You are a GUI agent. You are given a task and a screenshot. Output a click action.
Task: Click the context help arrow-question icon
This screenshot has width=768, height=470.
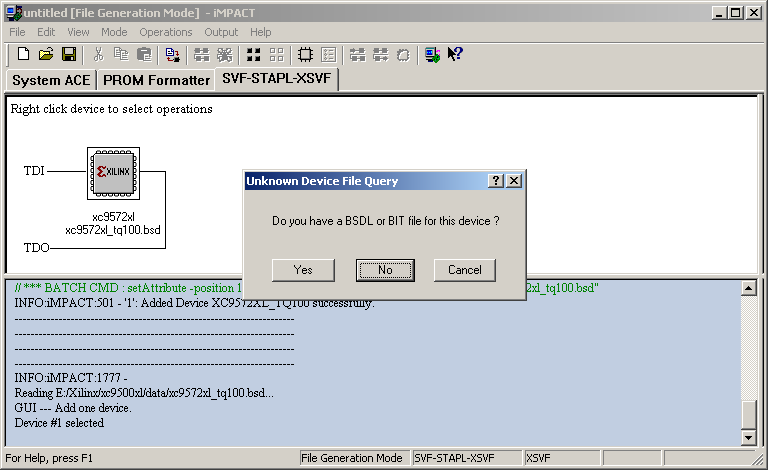point(455,54)
